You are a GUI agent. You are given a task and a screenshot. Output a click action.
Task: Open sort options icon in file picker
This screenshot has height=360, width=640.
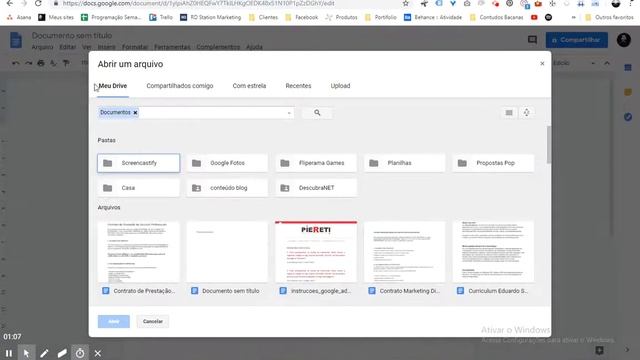pos(527,113)
